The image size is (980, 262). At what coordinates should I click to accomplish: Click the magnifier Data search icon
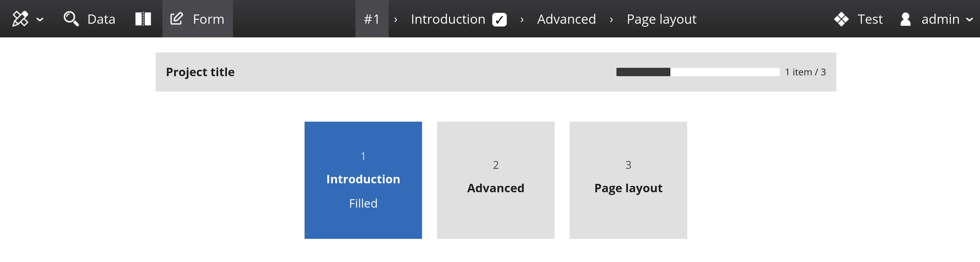click(x=71, y=19)
